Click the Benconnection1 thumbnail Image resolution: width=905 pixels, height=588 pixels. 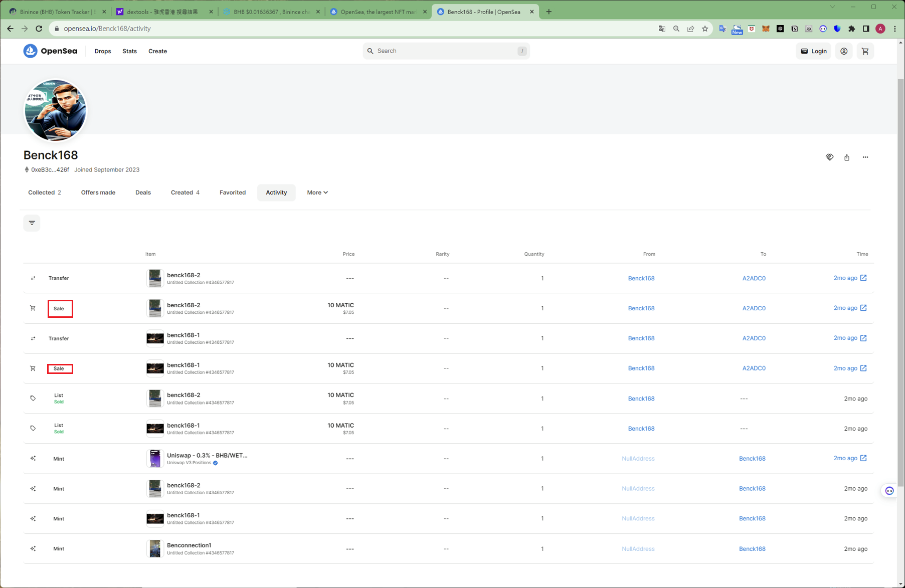(x=155, y=549)
